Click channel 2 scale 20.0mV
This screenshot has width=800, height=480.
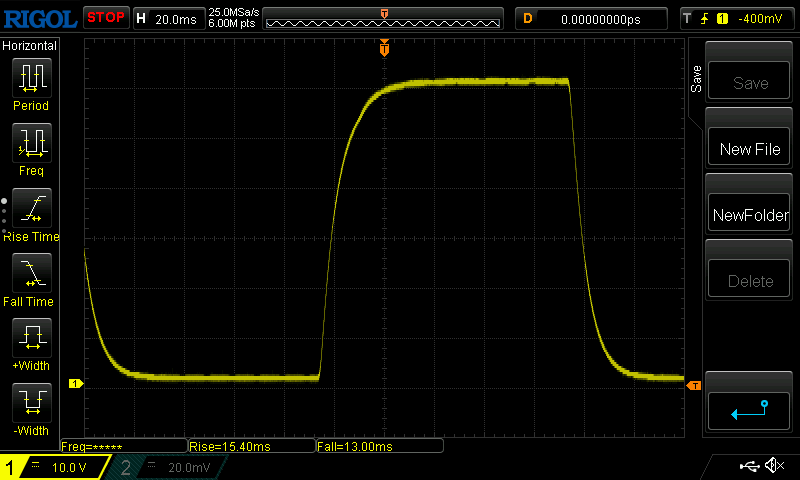(x=189, y=468)
